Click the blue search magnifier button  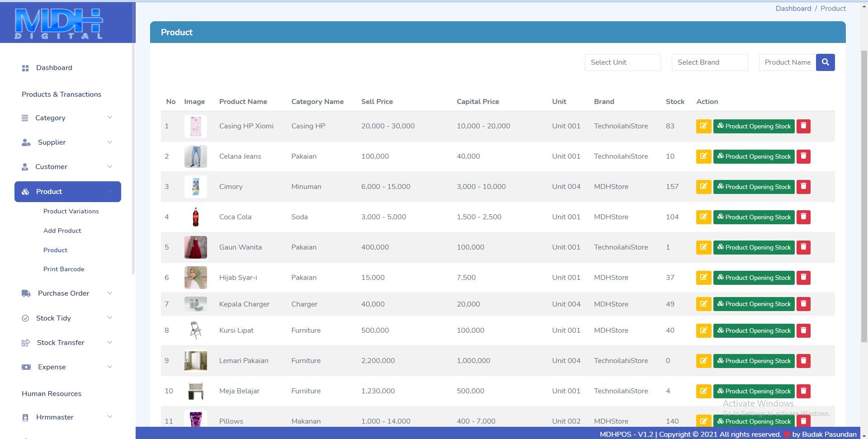tap(825, 62)
